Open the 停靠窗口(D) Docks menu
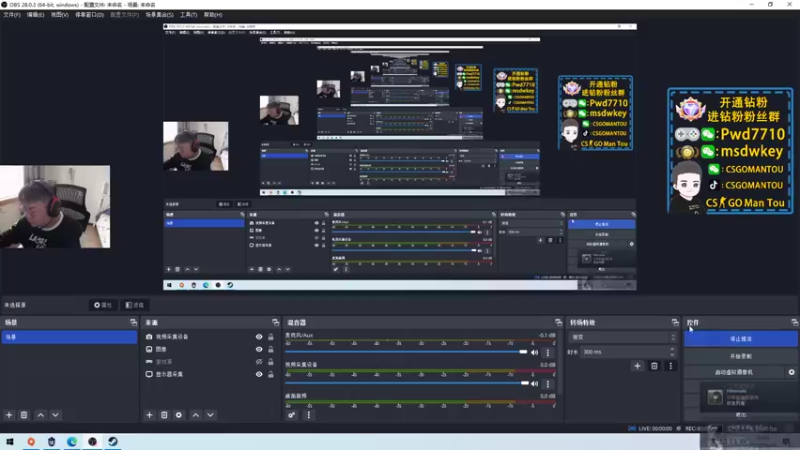Viewport: 800px width, 450px height. pyautogui.click(x=89, y=15)
